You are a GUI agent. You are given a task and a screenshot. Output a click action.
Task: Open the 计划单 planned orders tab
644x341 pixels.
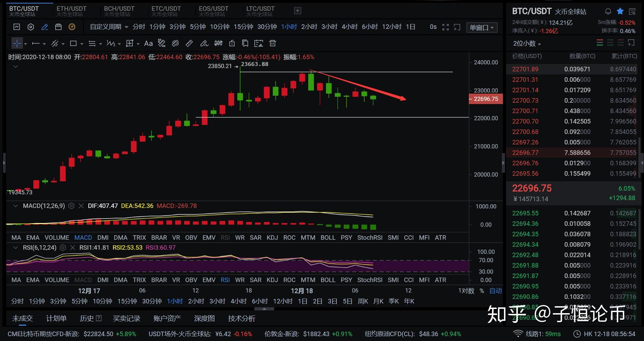[x=56, y=318]
